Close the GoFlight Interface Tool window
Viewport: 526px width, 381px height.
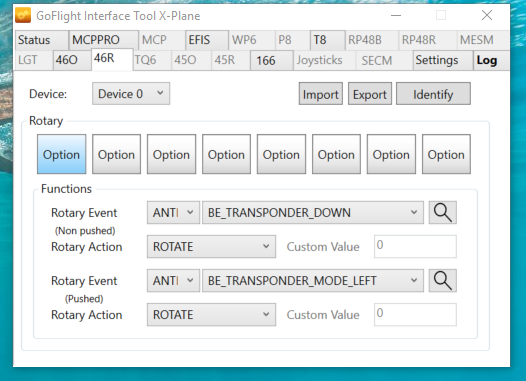click(x=487, y=15)
